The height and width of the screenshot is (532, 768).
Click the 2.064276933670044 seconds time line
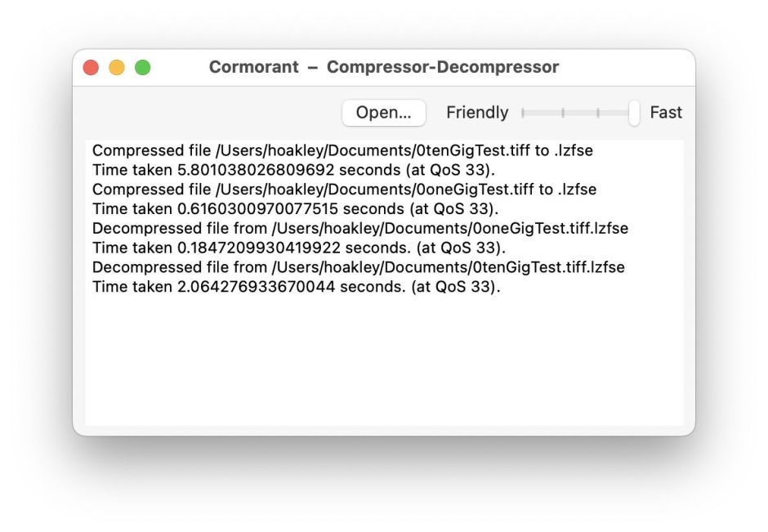pyautogui.click(x=296, y=287)
